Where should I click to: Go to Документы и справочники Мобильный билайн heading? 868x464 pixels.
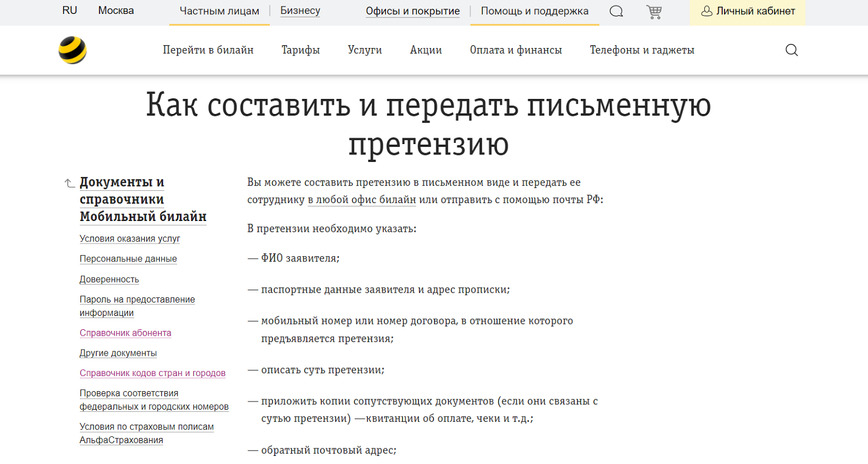click(x=143, y=200)
